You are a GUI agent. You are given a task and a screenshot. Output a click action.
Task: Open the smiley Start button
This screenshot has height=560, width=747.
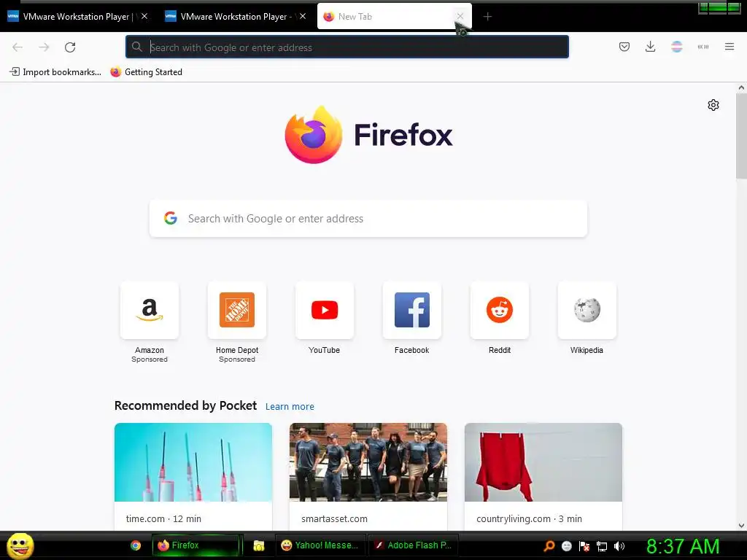tap(20, 545)
